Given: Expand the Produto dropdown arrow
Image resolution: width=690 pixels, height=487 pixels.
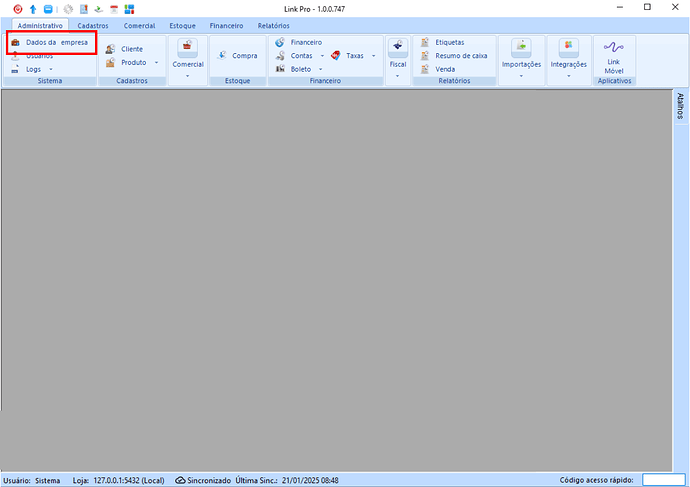Looking at the screenshot, I should coord(155,63).
